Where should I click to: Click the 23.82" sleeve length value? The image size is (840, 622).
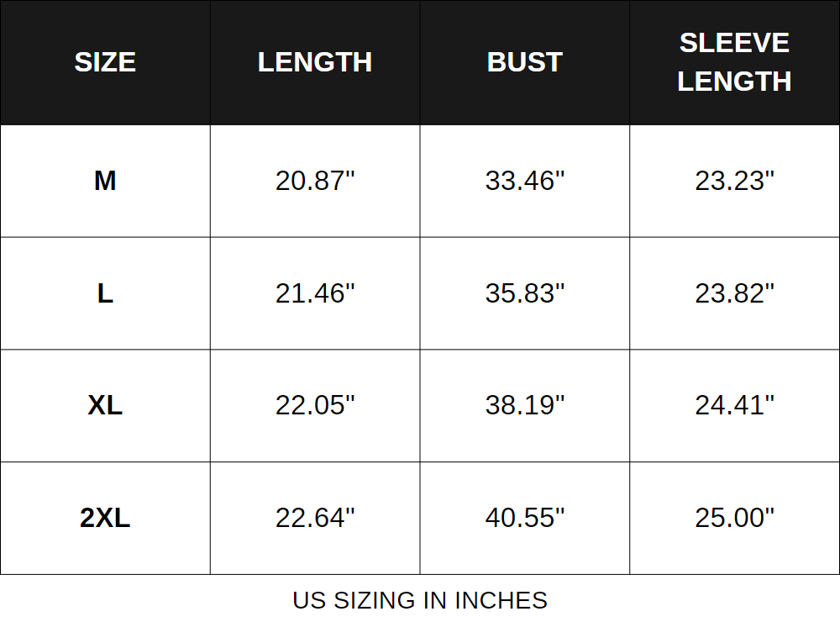pos(735,293)
